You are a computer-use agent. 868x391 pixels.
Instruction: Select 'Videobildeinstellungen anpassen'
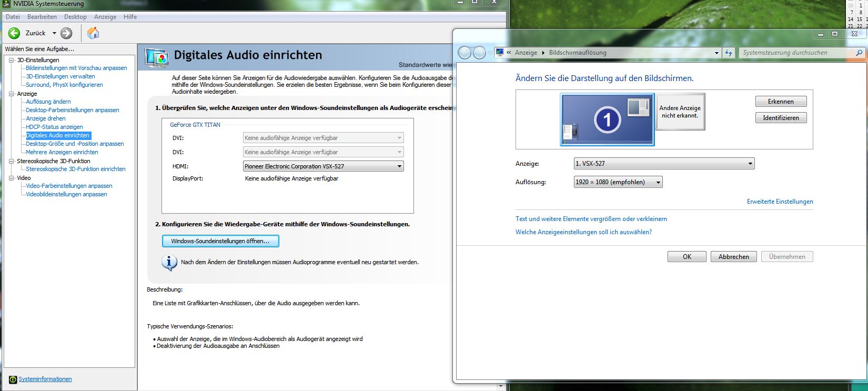tap(66, 194)
